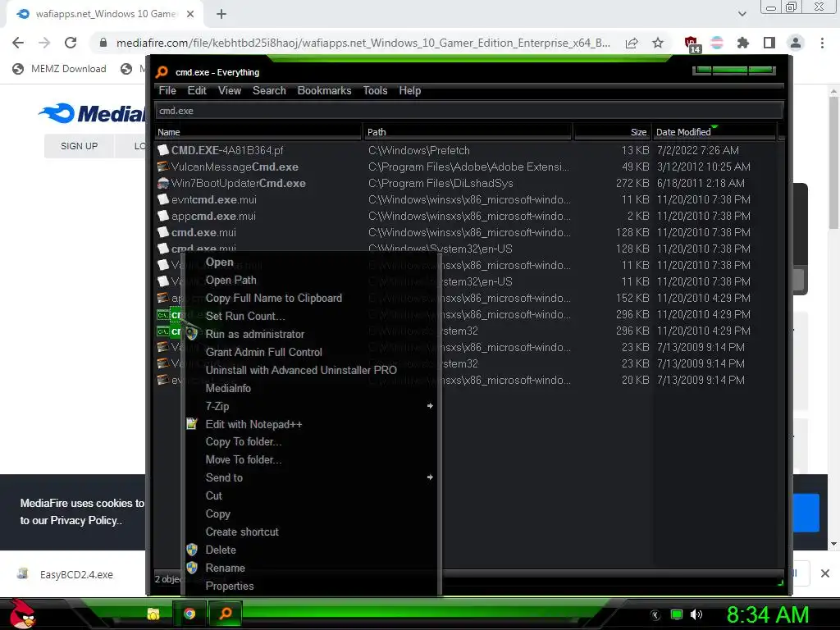The image size is (840, 630).
Task: Open Chrome from the taskbar
Action: coord(189,614)
